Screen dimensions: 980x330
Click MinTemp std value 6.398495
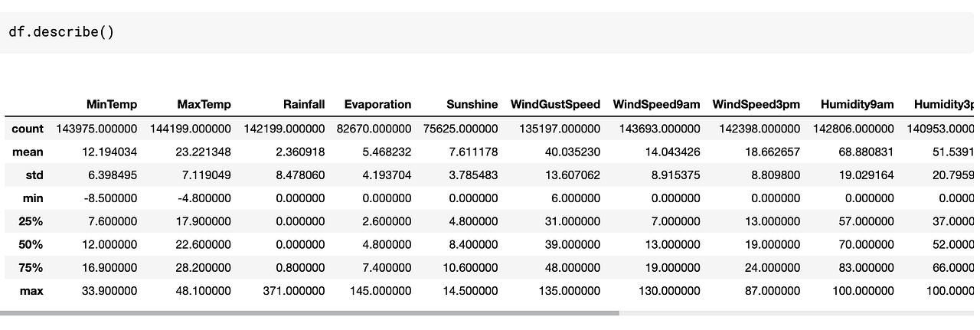(114, 175)
